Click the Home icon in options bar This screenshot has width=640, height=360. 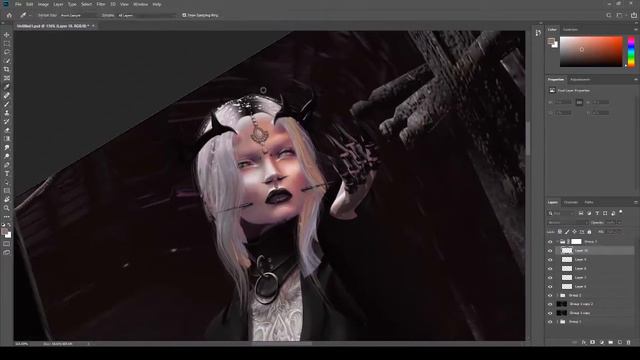tap(9, 15)
